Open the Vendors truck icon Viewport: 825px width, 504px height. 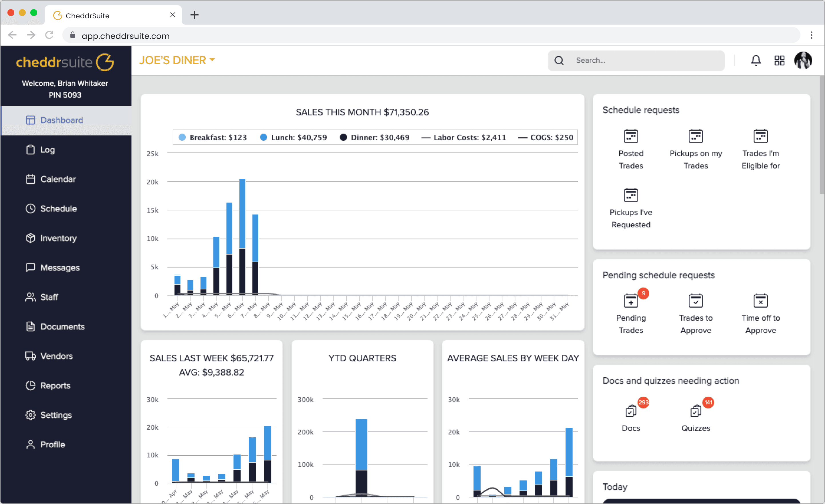pos(31,356)
